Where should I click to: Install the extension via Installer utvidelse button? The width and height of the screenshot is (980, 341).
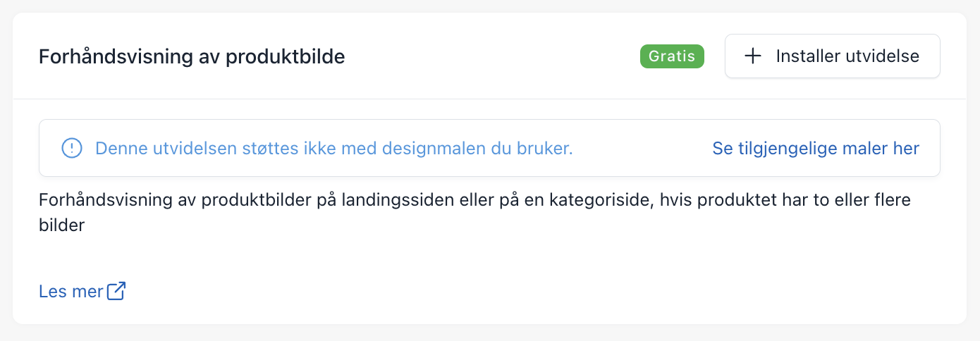(832, 56)
